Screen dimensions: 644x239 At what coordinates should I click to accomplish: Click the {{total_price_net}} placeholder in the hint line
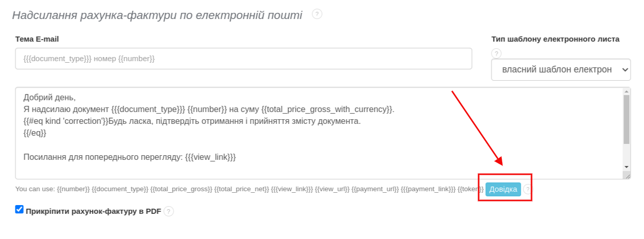[x=241, y=189]
